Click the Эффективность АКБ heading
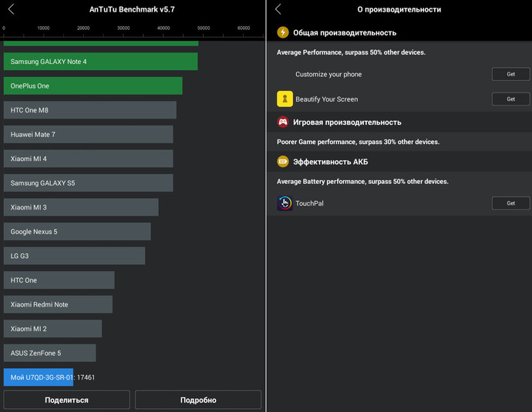 click(x=331, y=162)
